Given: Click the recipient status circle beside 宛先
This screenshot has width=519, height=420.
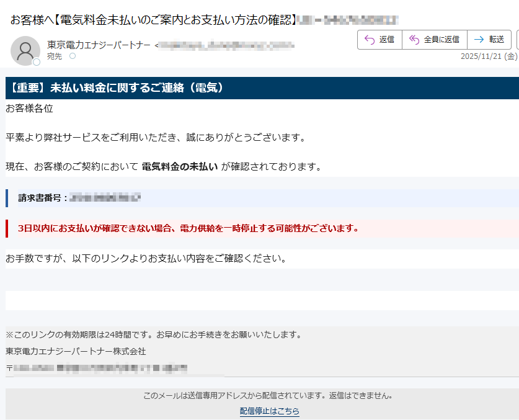Looking at the screenshot, I should [x=73, y=56].
